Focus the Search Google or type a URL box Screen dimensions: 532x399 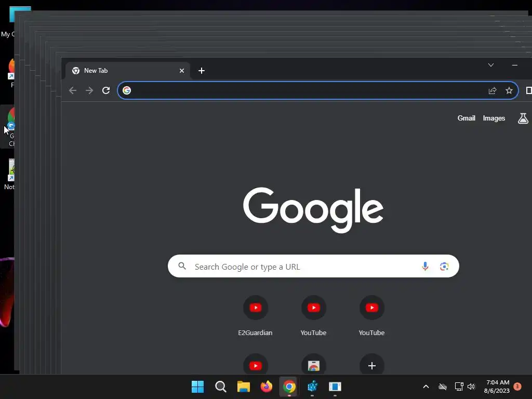[x=313, y=267]
